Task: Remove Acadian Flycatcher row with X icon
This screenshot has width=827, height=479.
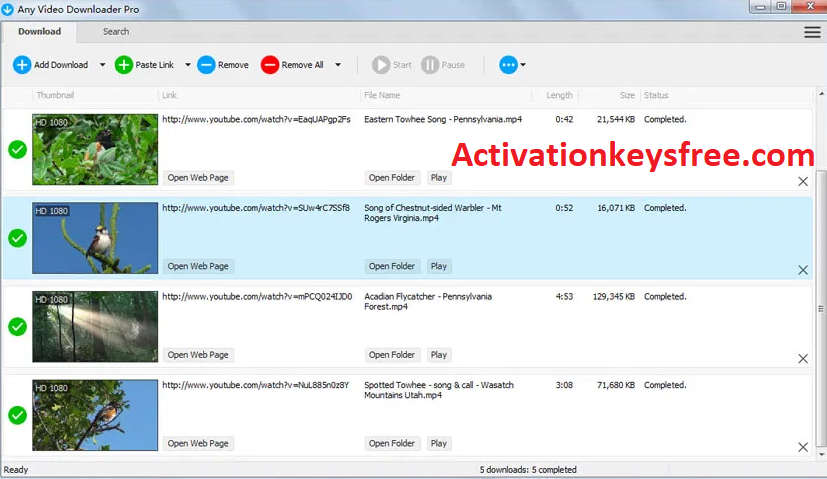Action: tap(803, 359)
